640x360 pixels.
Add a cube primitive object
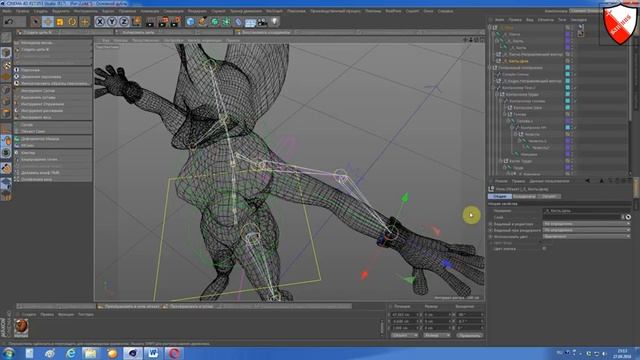pyautogui.click(x=190, y=21)
